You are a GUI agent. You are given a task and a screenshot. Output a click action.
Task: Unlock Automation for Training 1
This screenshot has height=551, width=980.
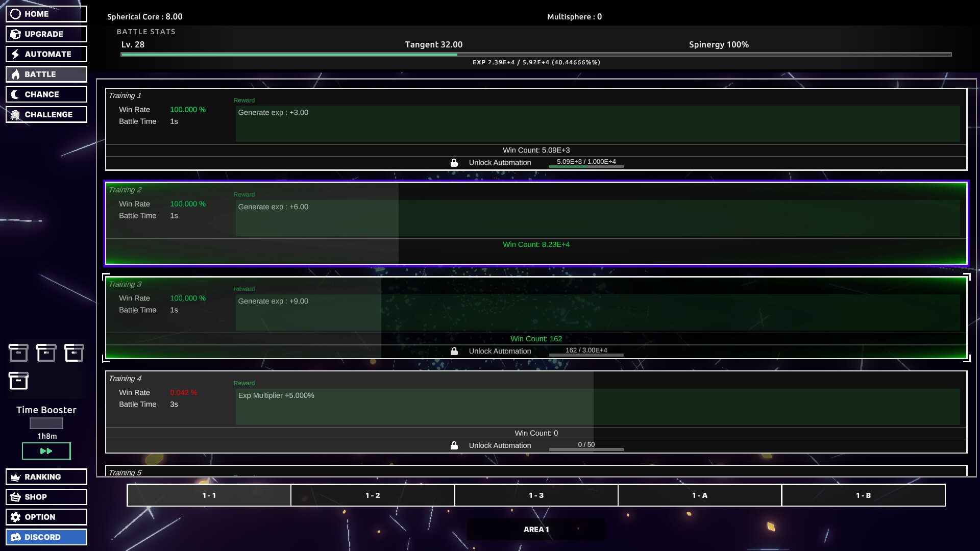pos(500,162)
